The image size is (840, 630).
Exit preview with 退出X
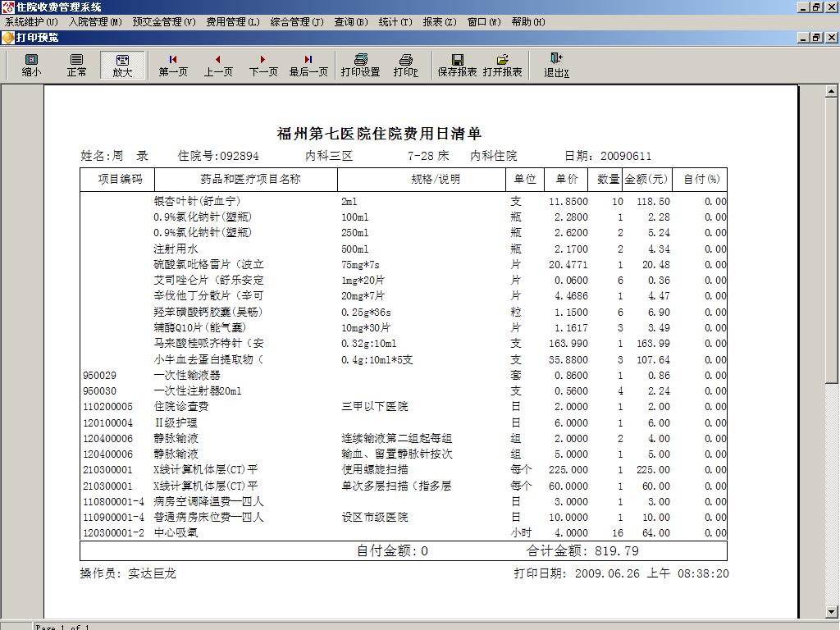[556, 66]
